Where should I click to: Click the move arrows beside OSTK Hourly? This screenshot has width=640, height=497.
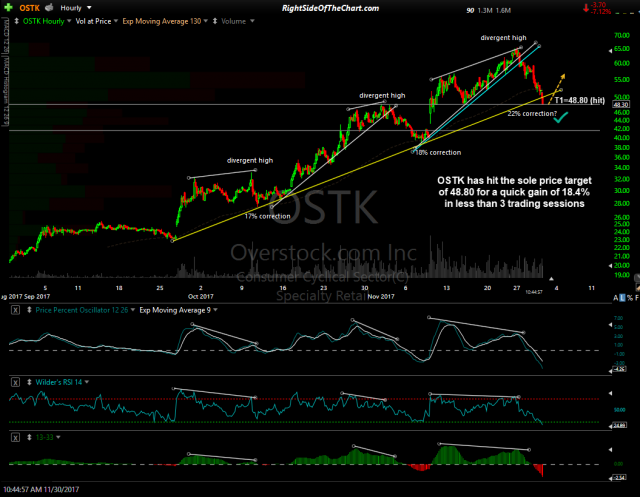click(x=17, y=21)
